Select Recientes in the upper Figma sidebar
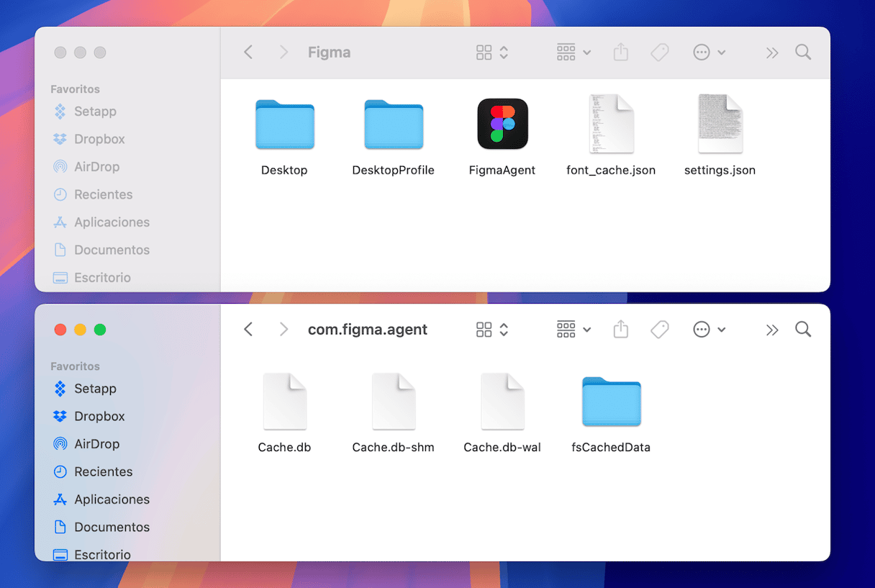Image resolution: width=875 pixels, height=588 pixels. pos(103,194)
